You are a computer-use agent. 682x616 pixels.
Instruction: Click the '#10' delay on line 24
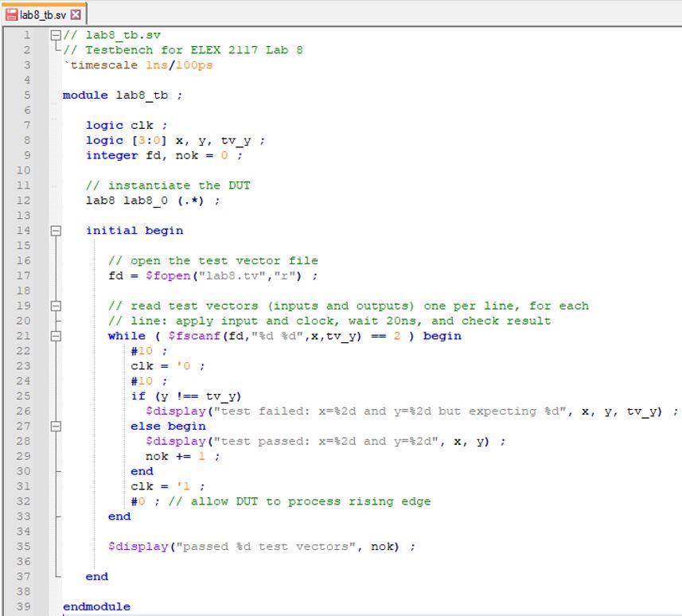pyautogui.click(x=142, y=381)
